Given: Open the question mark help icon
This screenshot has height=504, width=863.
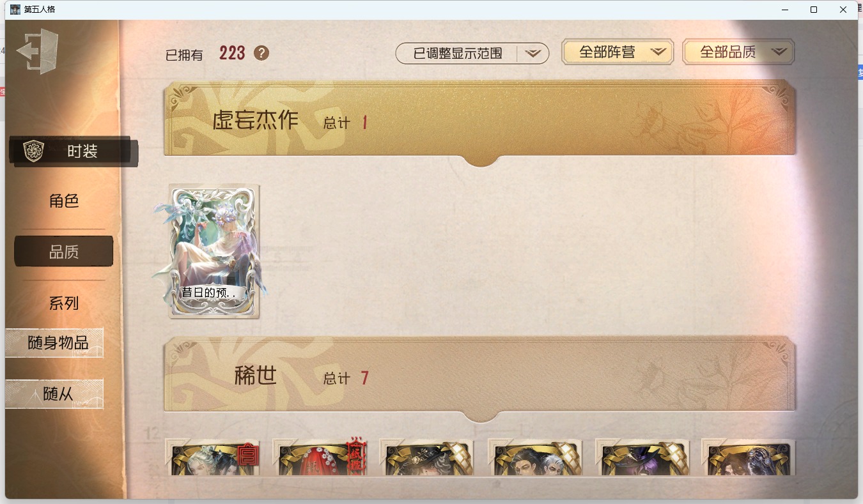Looking at the screenshot, I should tap(261, 53).
